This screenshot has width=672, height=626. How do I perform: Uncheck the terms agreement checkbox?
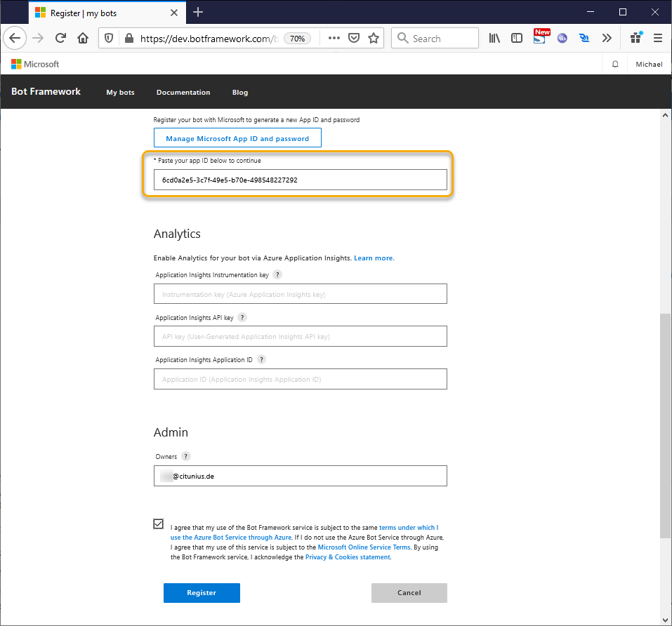(x=158, y=524)
